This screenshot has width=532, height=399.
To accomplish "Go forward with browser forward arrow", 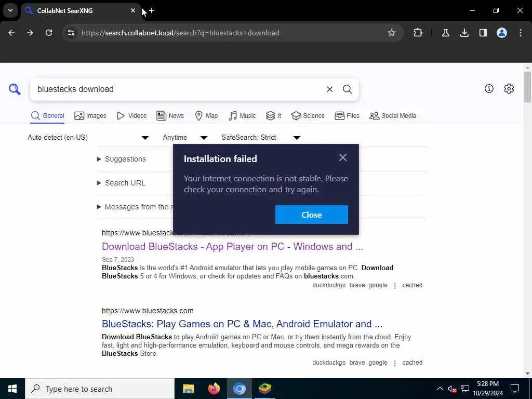I will (x=30, y=33).
